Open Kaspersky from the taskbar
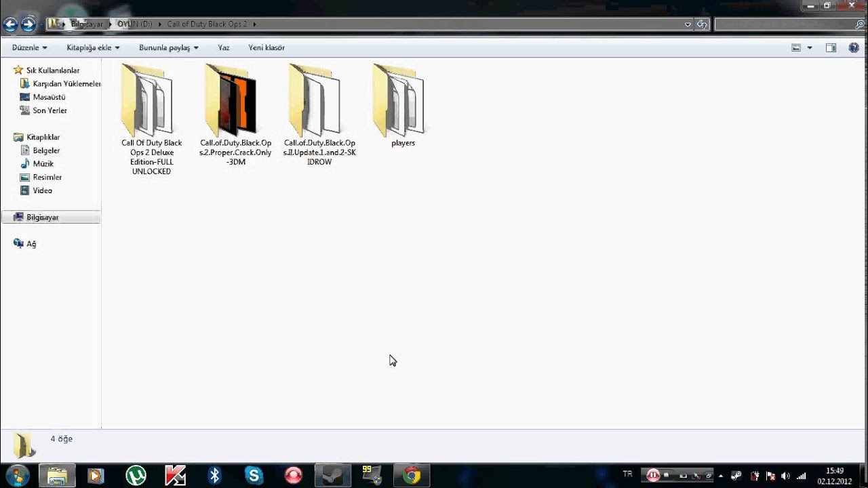This screenshot has height=488, width=868. coord(175,476)
